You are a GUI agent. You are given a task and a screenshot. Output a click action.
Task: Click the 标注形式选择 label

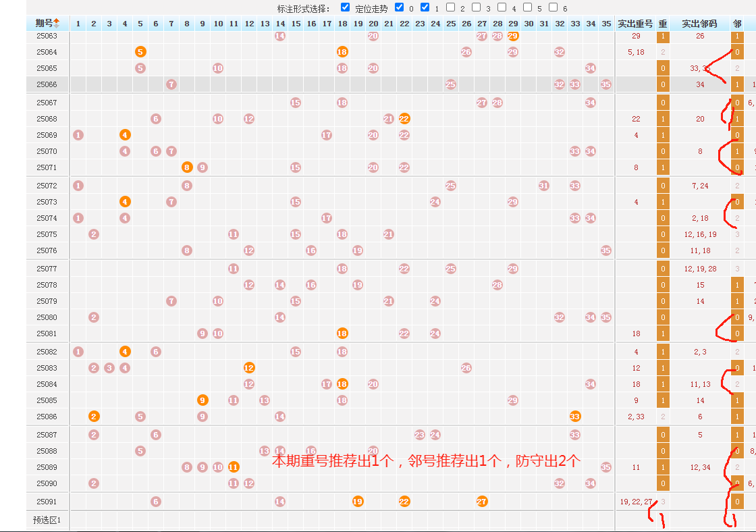303,9
